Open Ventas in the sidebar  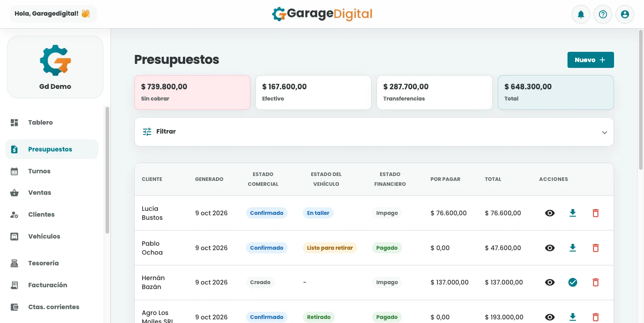coord(52,193)
